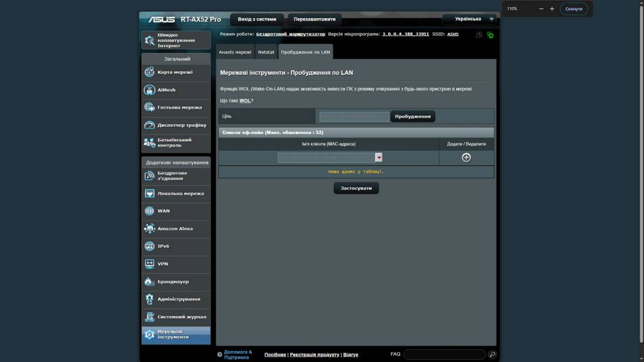
Task: Open Батьківський контроль parental control icon
Action: pyautogui.click(x=149, y=143)
